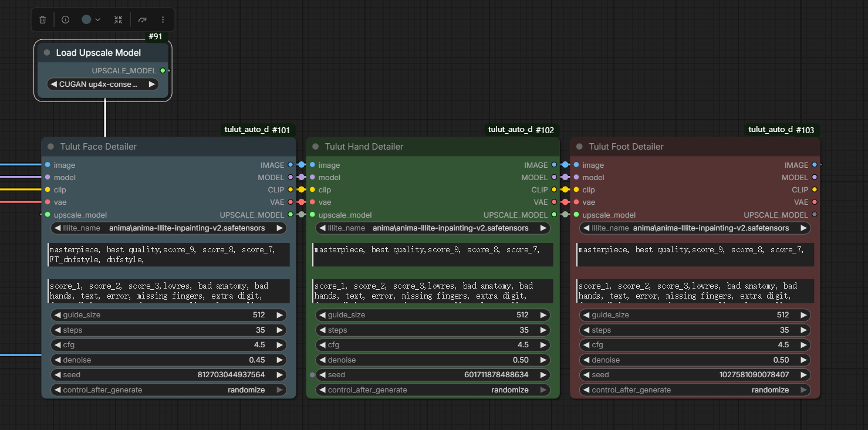Open node info with the circled i icon
Screen dimensions: 868x430
[x=65, y=19]
